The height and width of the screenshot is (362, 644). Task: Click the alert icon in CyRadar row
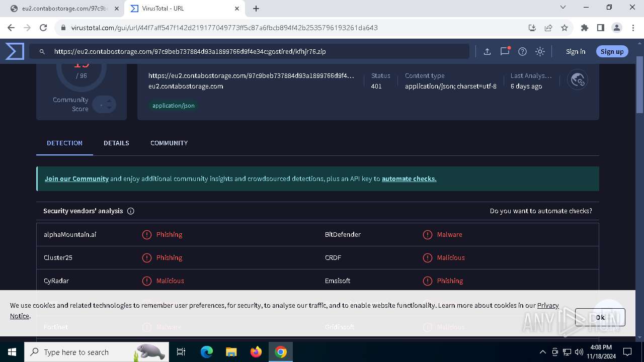click(x=147, y=281)
